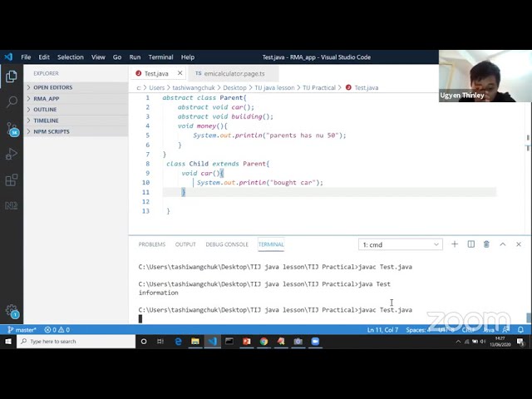
Task: Expand the OPEN EDITORS section
Action: pyautogui.click(x=76, y=87)
